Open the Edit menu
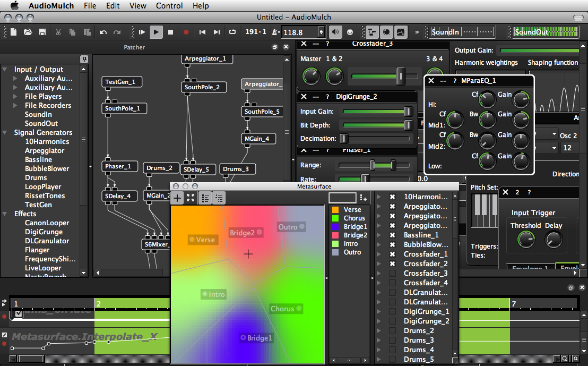Viewport: 588px width, 366px height. (x=113, y=6)
